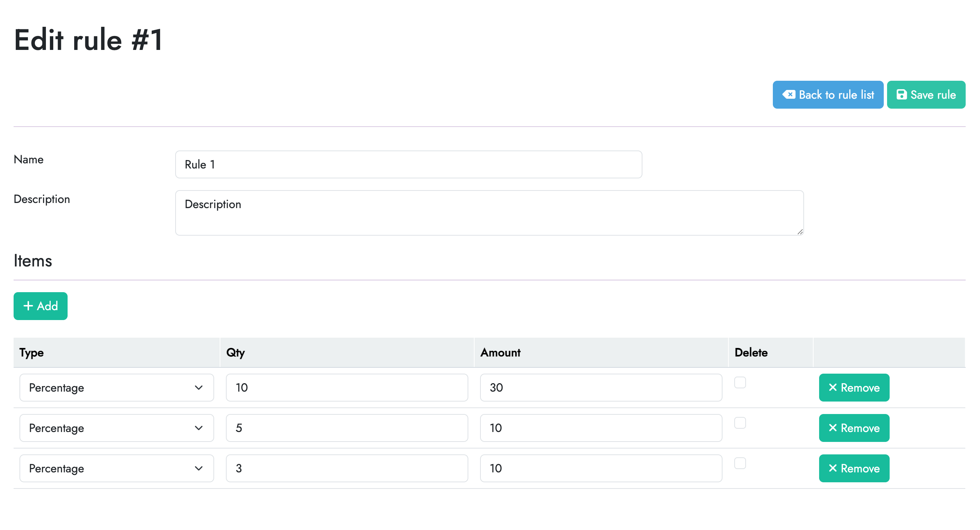
Task: Expand the second row Percentage dropdown
Action: tap(116, 428)
